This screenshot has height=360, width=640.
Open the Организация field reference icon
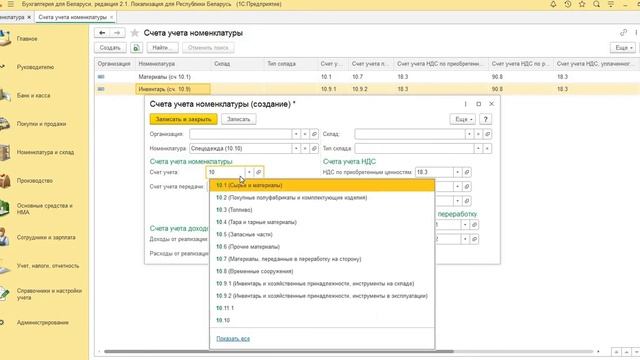(314, 134)
